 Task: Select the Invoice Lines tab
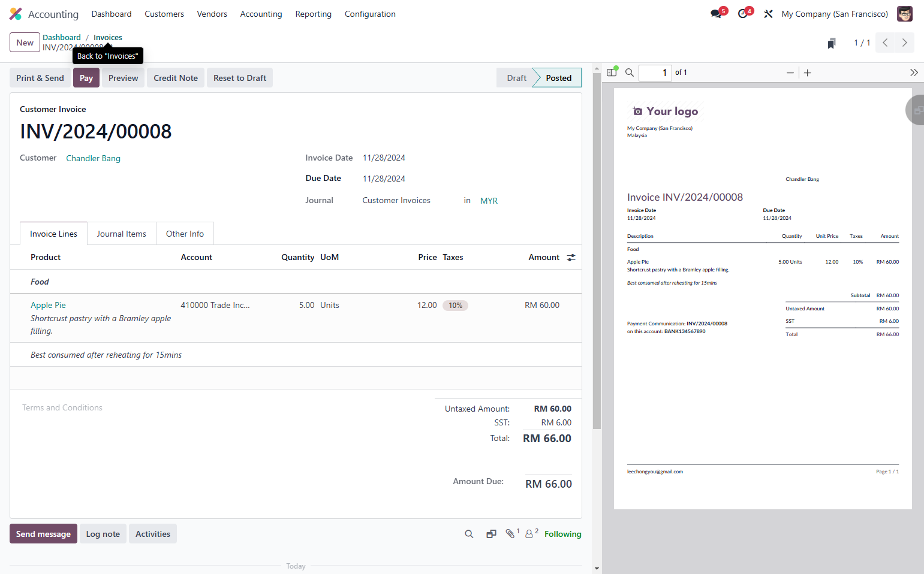point(54,234)
